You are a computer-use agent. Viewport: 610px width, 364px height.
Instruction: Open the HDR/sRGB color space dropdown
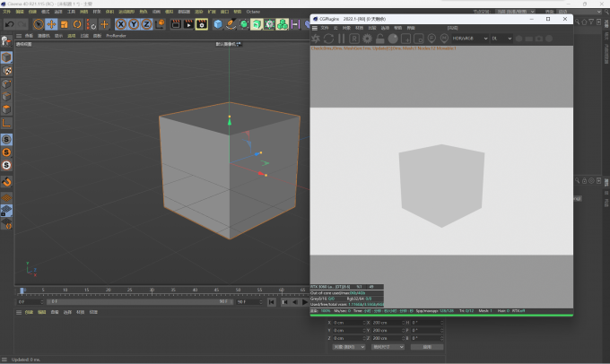point(469,39)
